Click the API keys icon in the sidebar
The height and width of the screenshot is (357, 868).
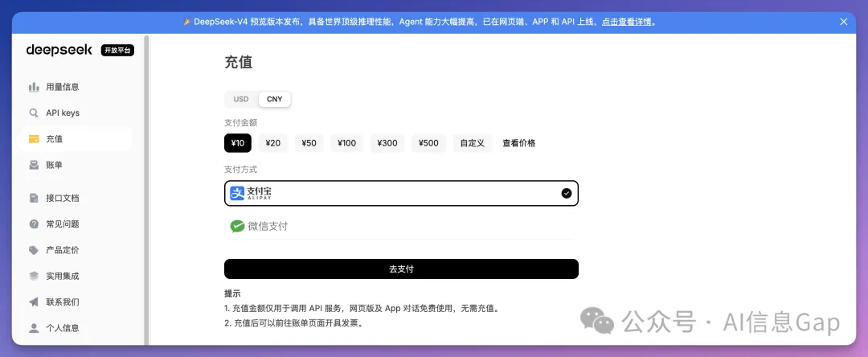[x=34, y=113]
